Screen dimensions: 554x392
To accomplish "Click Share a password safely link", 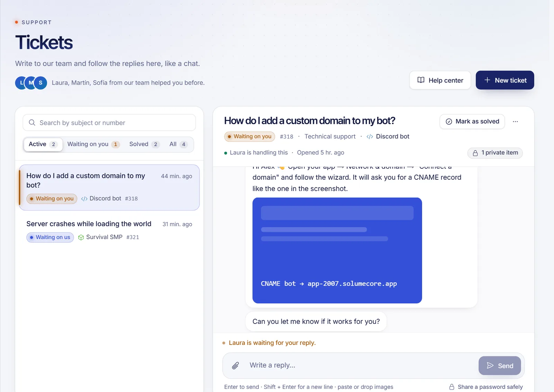I will pos(486,387).
